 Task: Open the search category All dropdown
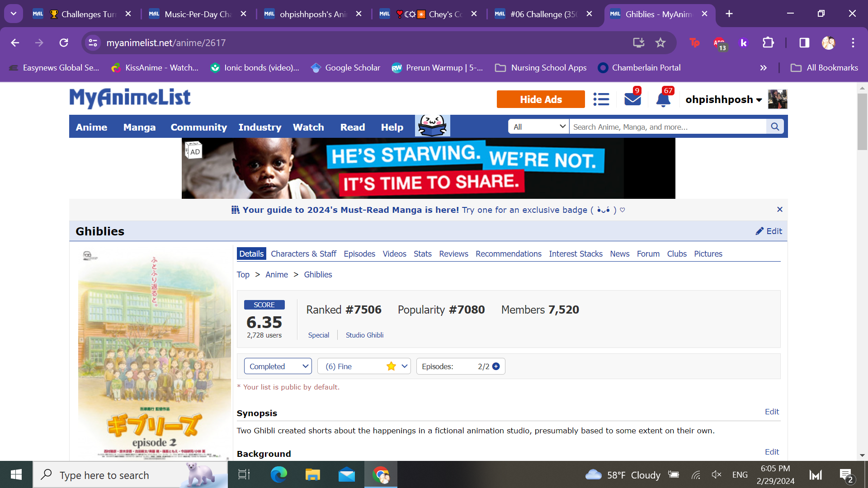click(538, 127)
